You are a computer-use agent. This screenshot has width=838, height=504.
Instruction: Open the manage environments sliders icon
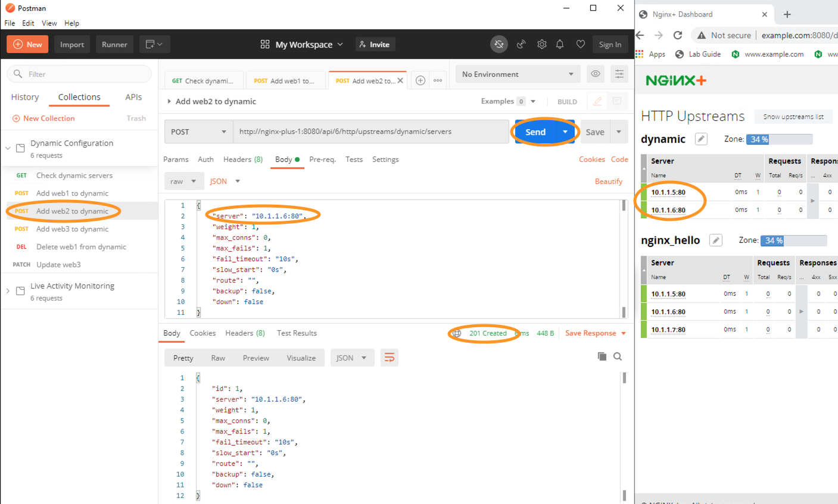pos(619,74)
